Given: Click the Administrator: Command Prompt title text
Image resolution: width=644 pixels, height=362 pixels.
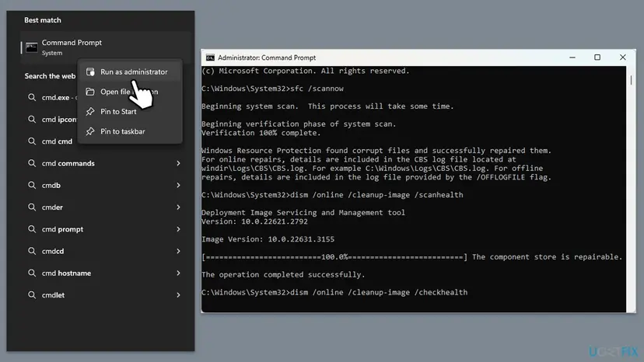Looking at the screenshot, I should point(267,57).
